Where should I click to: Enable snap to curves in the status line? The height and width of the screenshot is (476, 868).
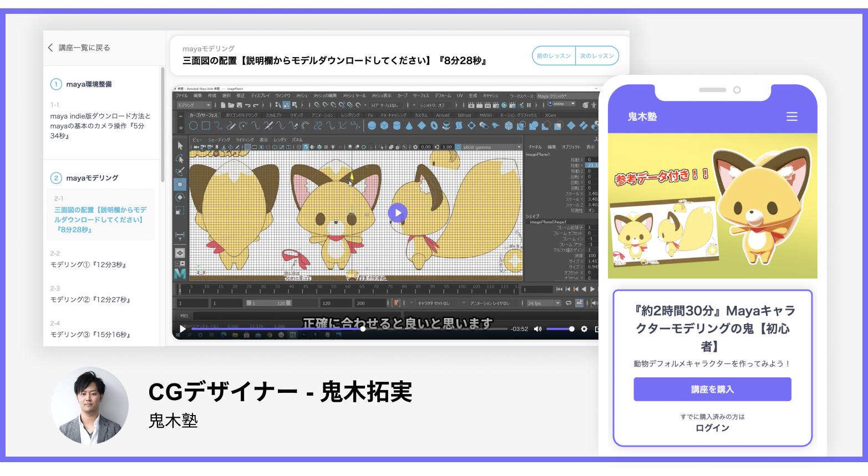click(324, 105)
